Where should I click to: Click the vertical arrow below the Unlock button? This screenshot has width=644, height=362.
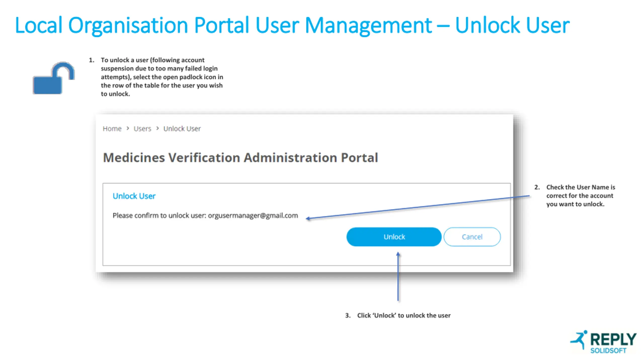point(398,277)
